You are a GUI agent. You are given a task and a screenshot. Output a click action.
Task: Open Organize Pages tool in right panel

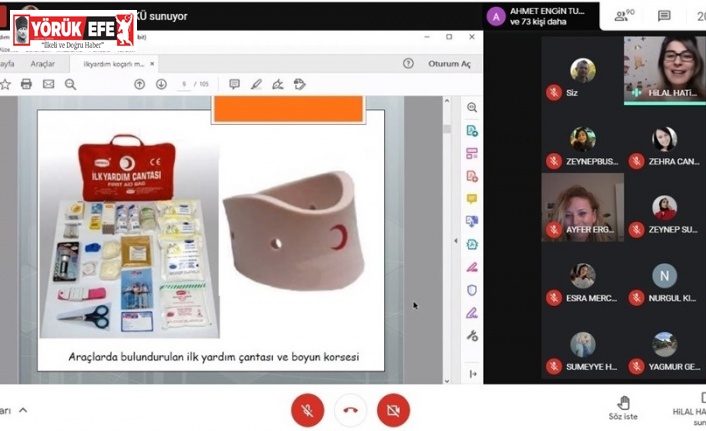472,154
